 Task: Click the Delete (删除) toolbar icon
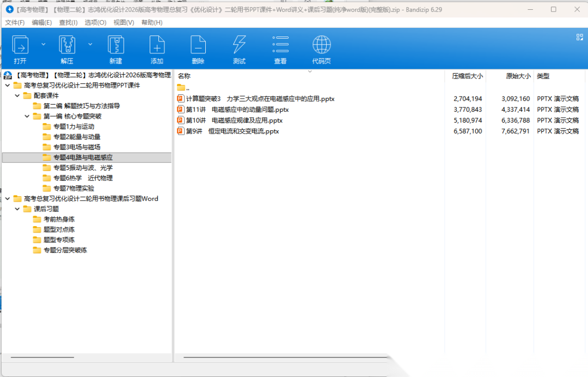[198, 45]
